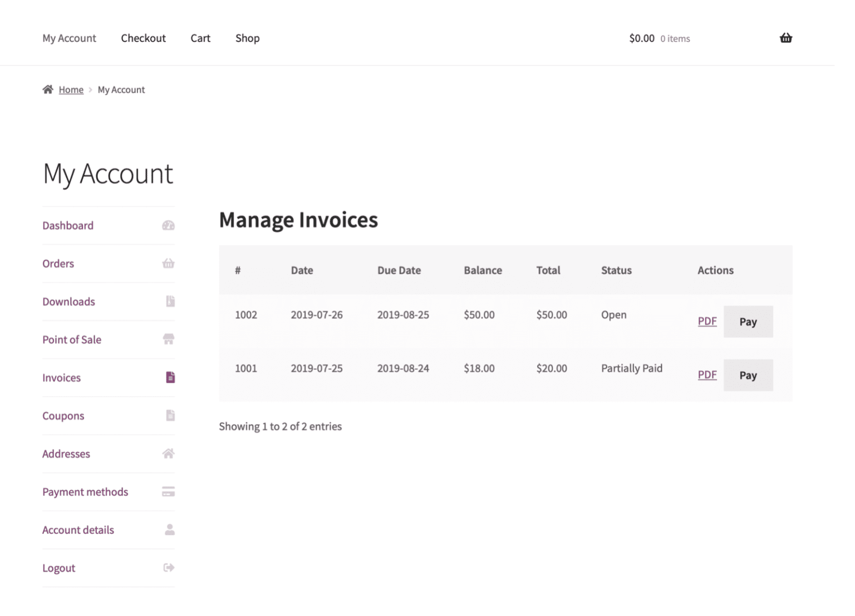The image size is (855, 616).
Task: Click the Partially Paid status cell
Action: [632, 368]
